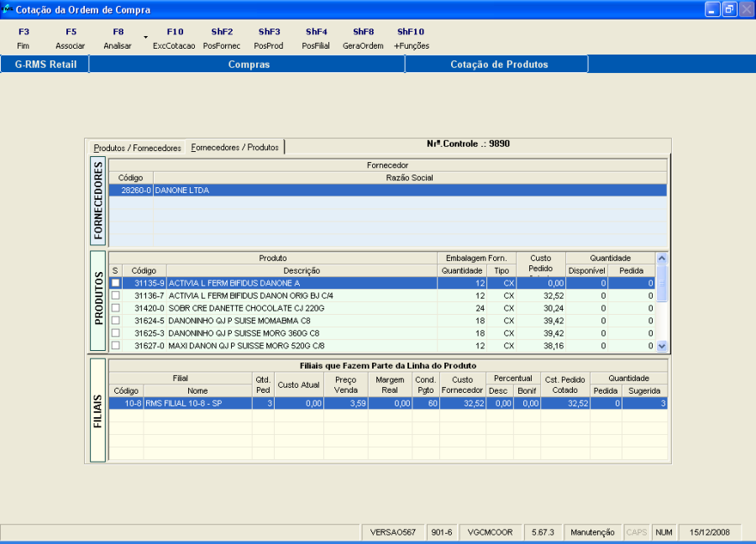The width and height of the screenshot is (756, 544).
Task: Select the ShF4 PosFilial toolbar button
Action: coord(316,39)
